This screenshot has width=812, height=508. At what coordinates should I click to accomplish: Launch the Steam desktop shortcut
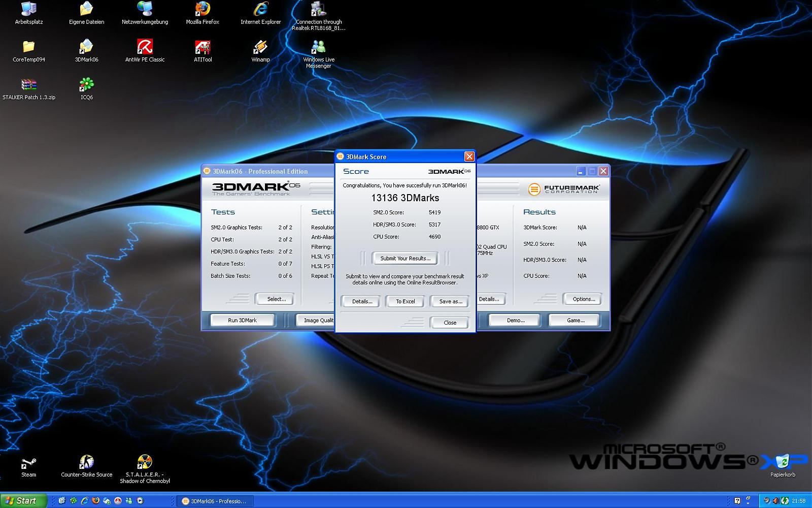click(28, 467)
